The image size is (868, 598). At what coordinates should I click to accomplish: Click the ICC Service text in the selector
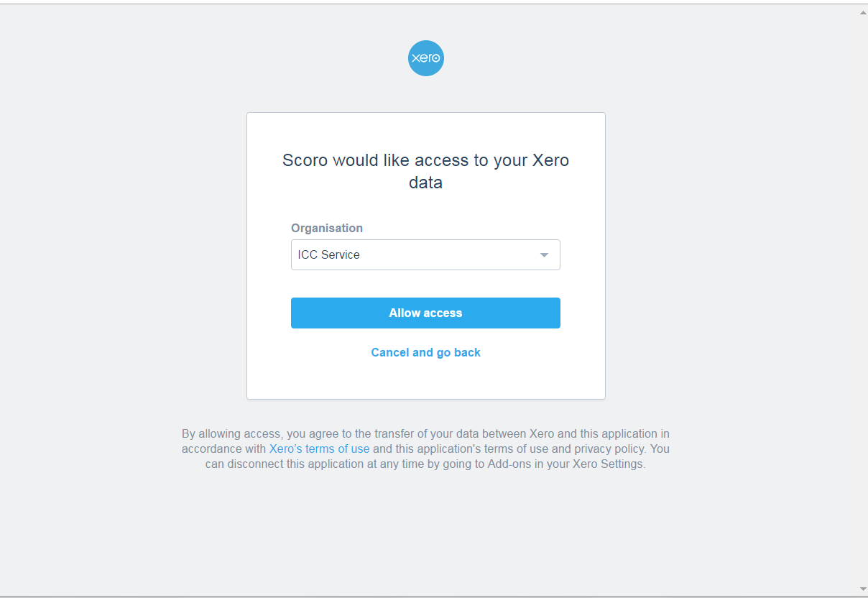(328, 254)
